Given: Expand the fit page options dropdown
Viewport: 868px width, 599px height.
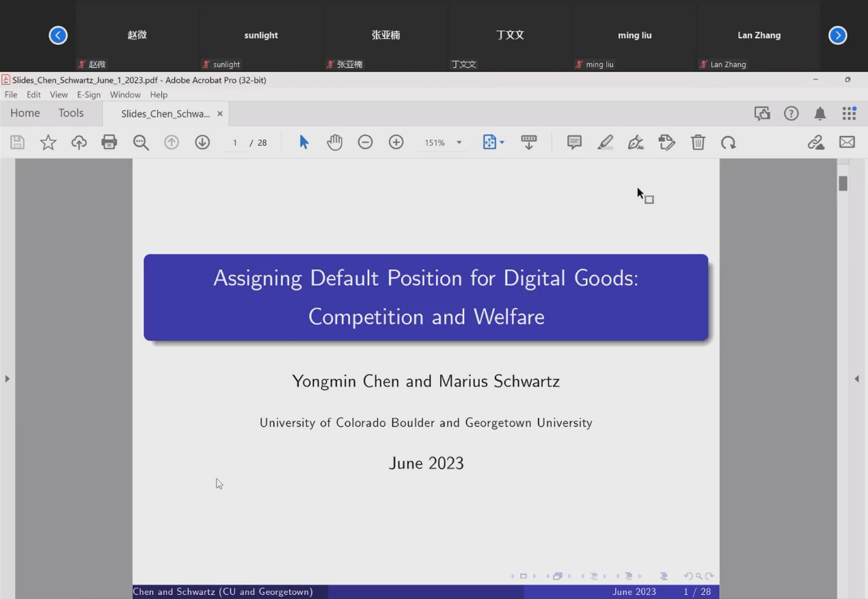Looking at the screenshot, I should click(x=502, y=142).
